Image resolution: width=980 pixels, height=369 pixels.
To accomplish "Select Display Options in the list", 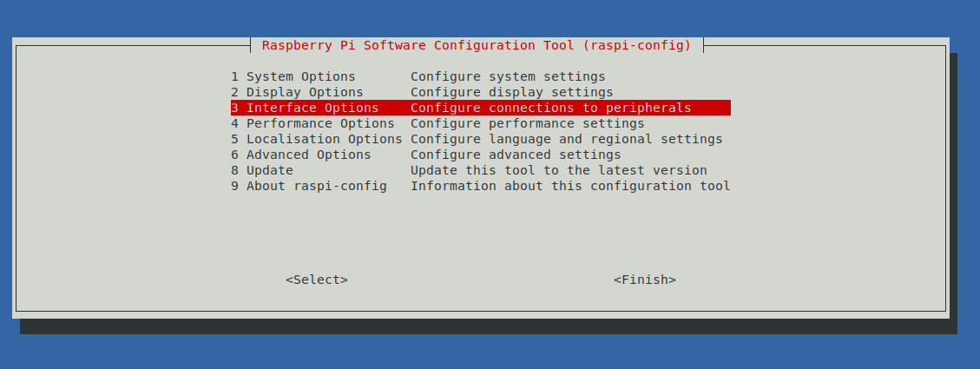I will click(304, 92).
